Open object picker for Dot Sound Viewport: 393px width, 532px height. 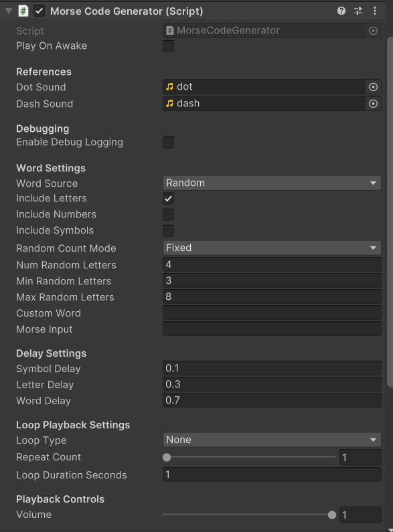(x=373, y=87)
